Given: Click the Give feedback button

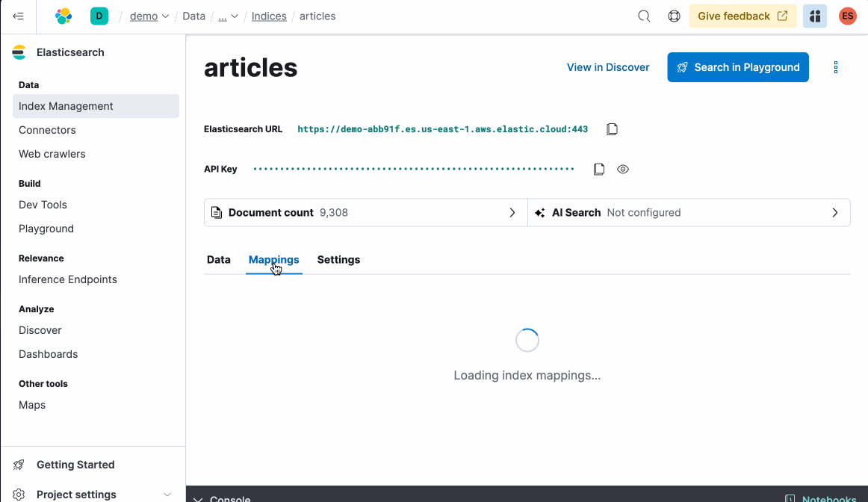Looking at the screenshot, I should pyautogui.click(x=742, y=16).
